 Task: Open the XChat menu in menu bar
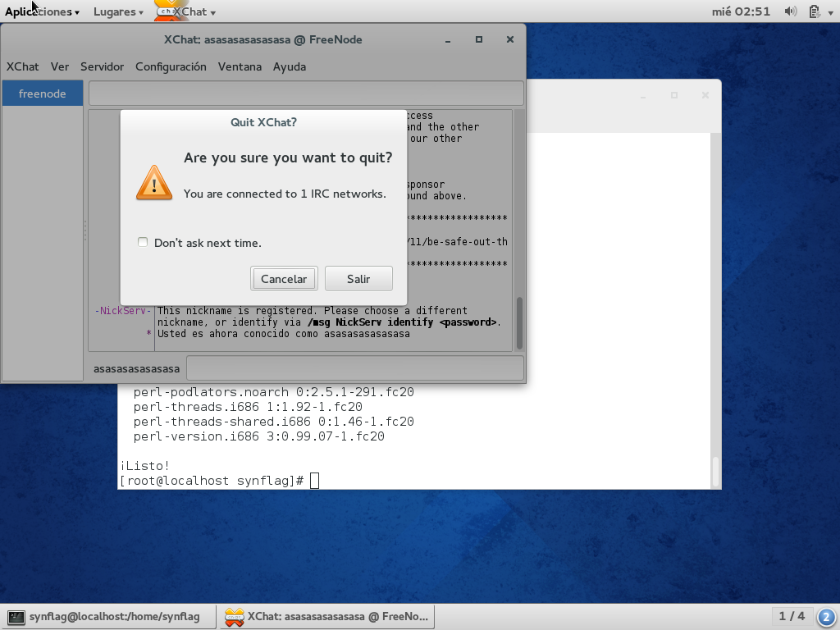tap(22, 66)
